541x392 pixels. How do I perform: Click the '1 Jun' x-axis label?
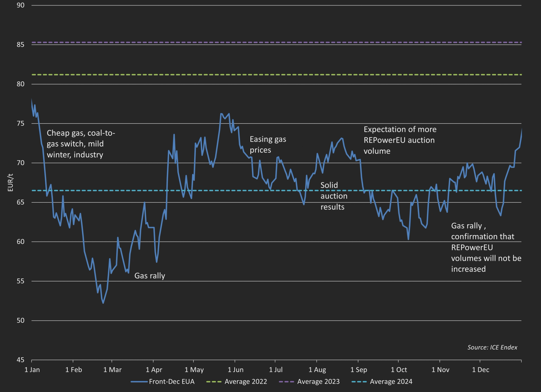236,370
